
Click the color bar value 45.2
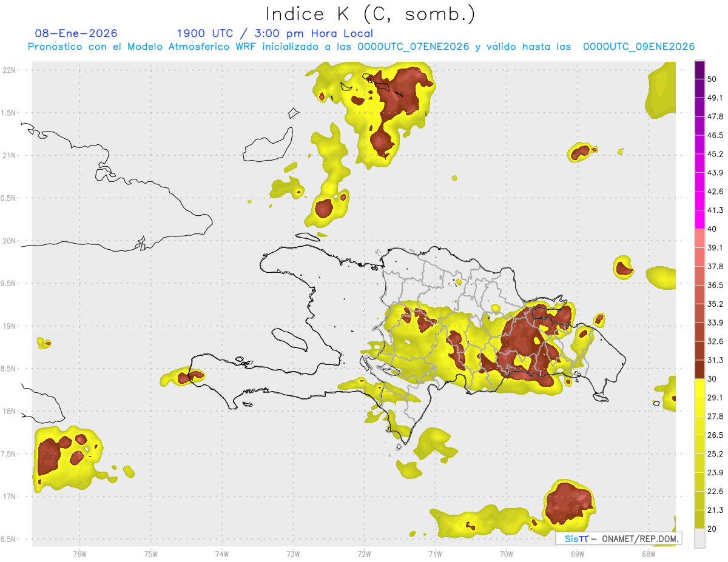[715, 154]
